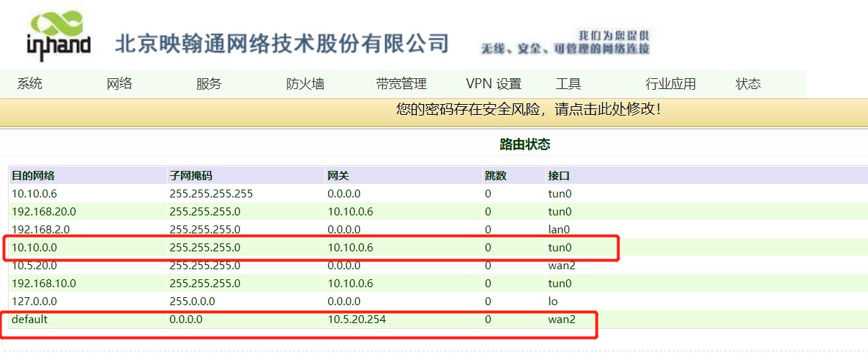Open the 状态 menu
Image resolution: width=868 pixels, height=354 pixels.
pos(748,84)
